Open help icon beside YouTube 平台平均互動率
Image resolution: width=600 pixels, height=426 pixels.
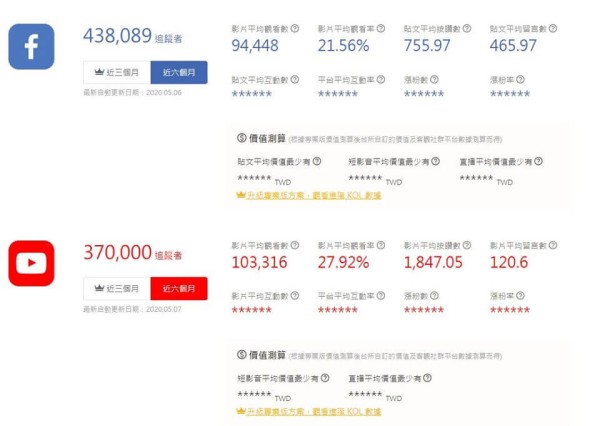pos(381,296)
